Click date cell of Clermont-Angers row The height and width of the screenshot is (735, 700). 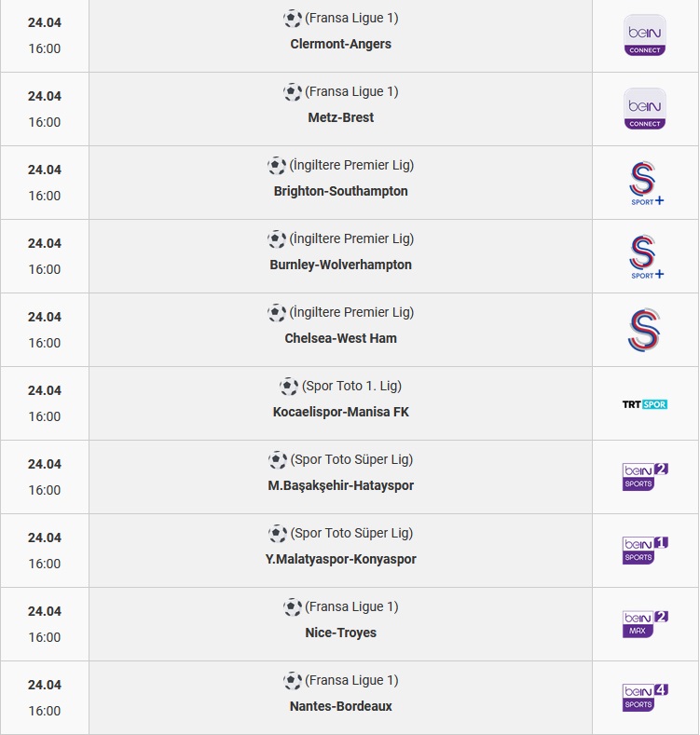click(x=45, y=35)
